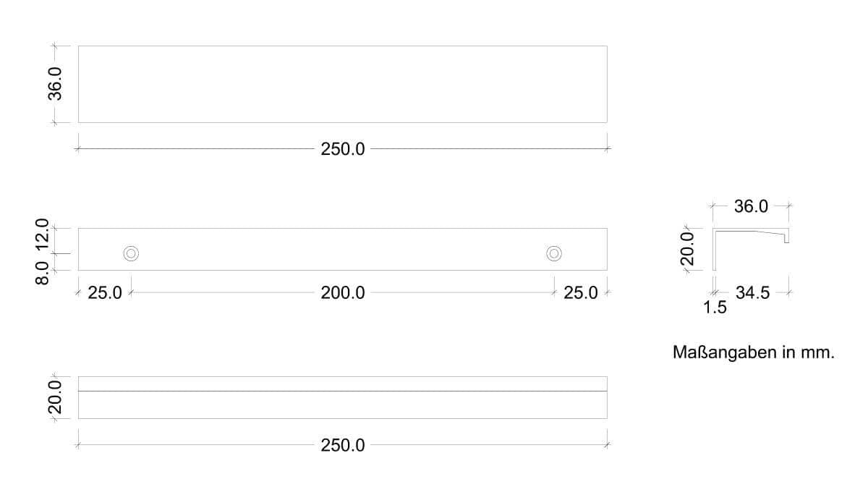Select the 36.0 width above profile
The width and height of the screenshot is (868, 487).
[x=751, y=206]
